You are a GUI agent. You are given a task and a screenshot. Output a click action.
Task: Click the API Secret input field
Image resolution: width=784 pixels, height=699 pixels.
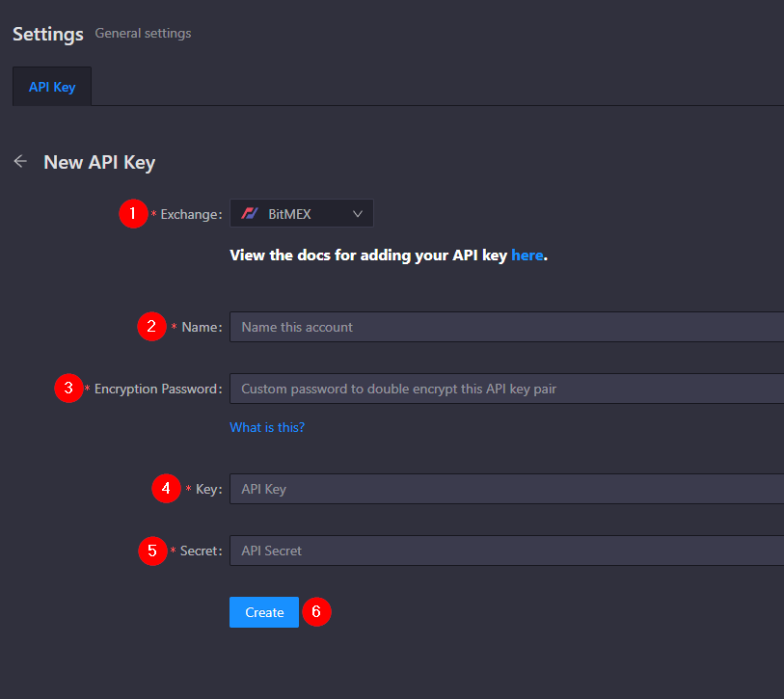click(506, 551)
